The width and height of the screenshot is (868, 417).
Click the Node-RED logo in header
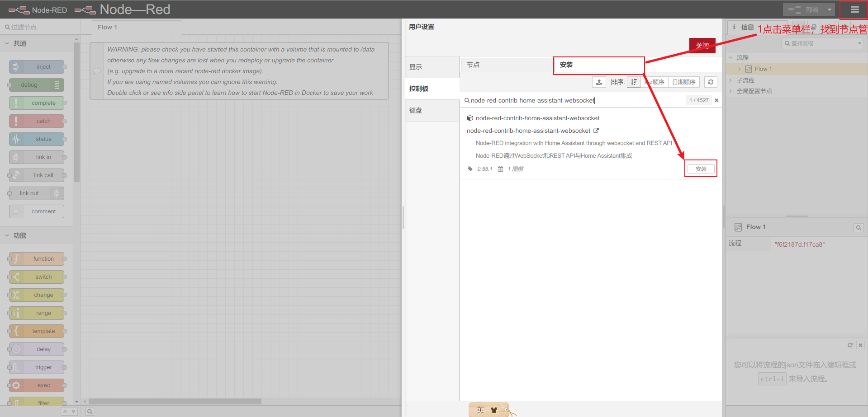pyautogui.click(x=38, y=9)
